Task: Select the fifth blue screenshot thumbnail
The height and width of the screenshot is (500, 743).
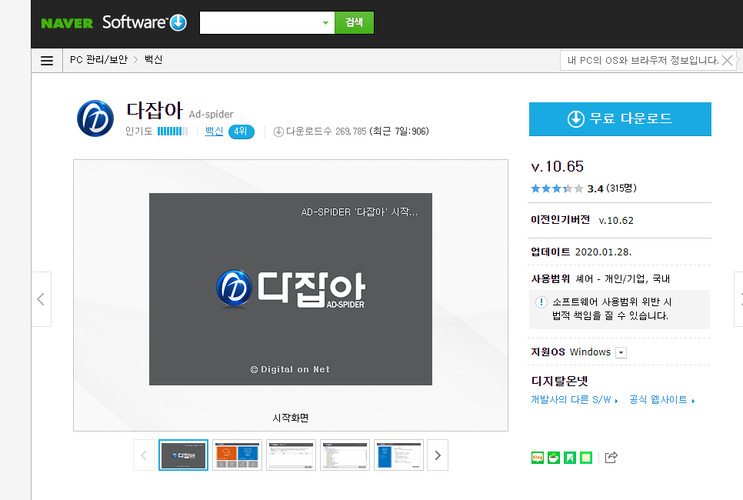Action: (x=399, y=455)
